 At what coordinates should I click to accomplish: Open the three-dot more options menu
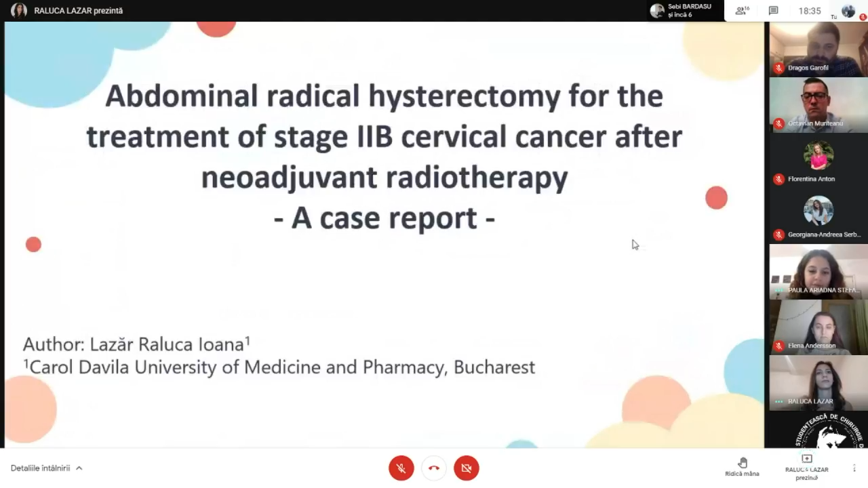[854, 468]
